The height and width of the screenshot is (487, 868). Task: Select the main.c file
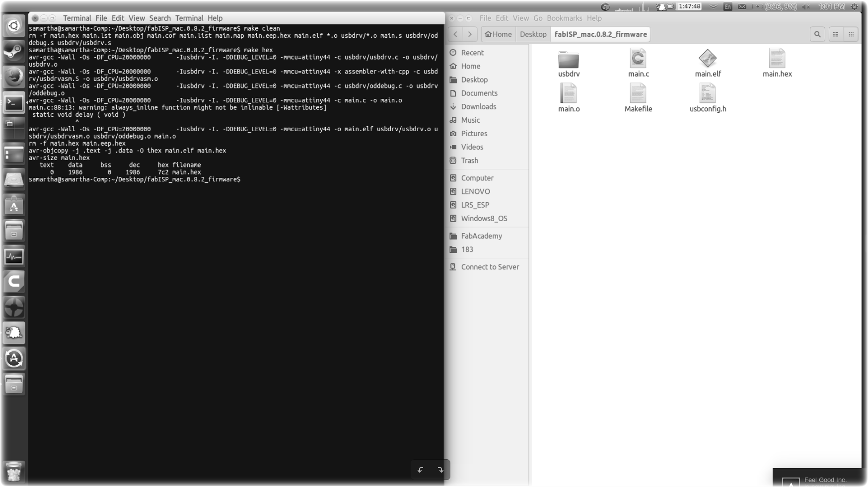pyautogui.click(x=638, y=64)
